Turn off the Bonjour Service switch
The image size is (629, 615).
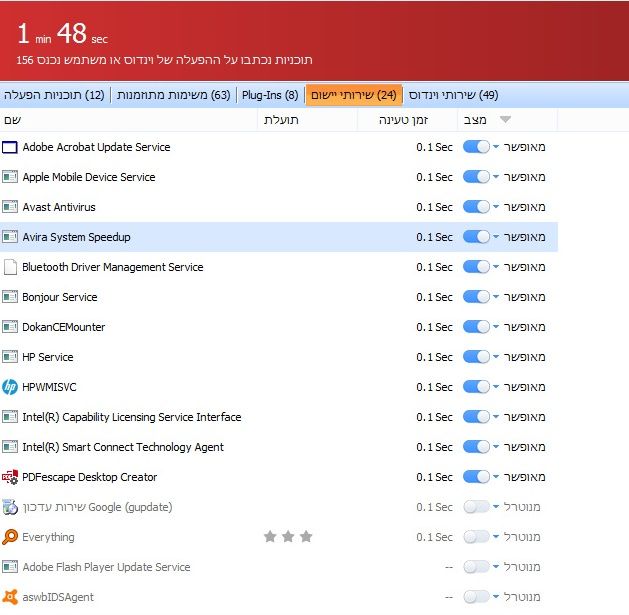[476, 297]
